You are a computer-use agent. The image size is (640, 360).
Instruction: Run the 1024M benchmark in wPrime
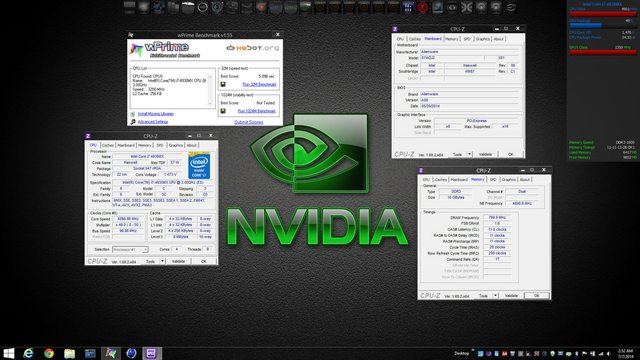(x=257, y=111)
